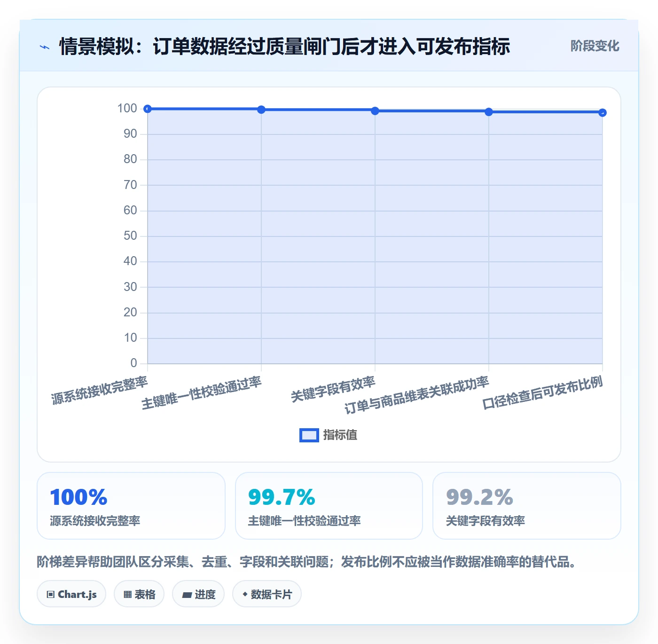Click the 口径检查后可发布比例 axis label

pyautogui.click(x=542, y=393)
